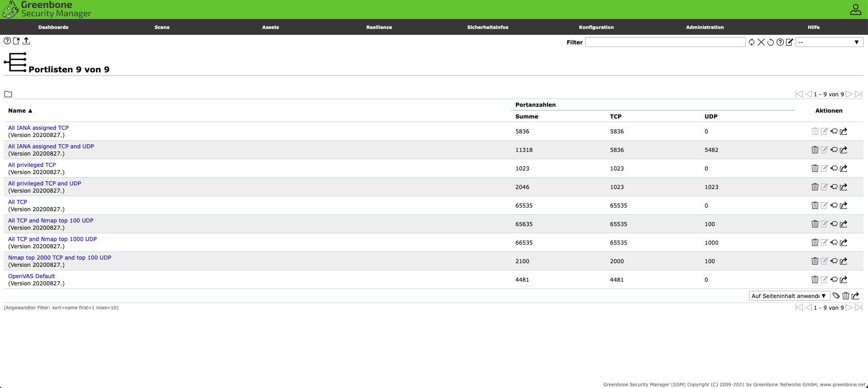Open the filter help question mark icon
This screenshot has width=868, height=388.
780,42
